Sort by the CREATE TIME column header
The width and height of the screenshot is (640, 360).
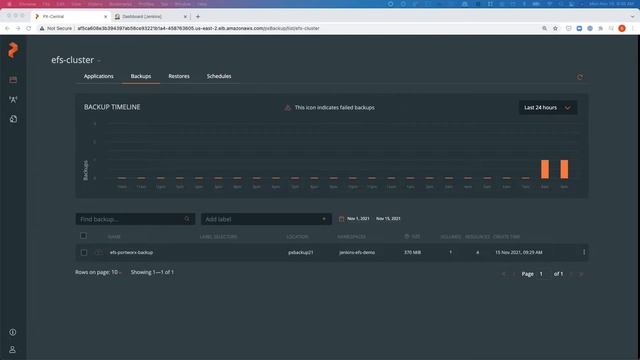[506, 237]
